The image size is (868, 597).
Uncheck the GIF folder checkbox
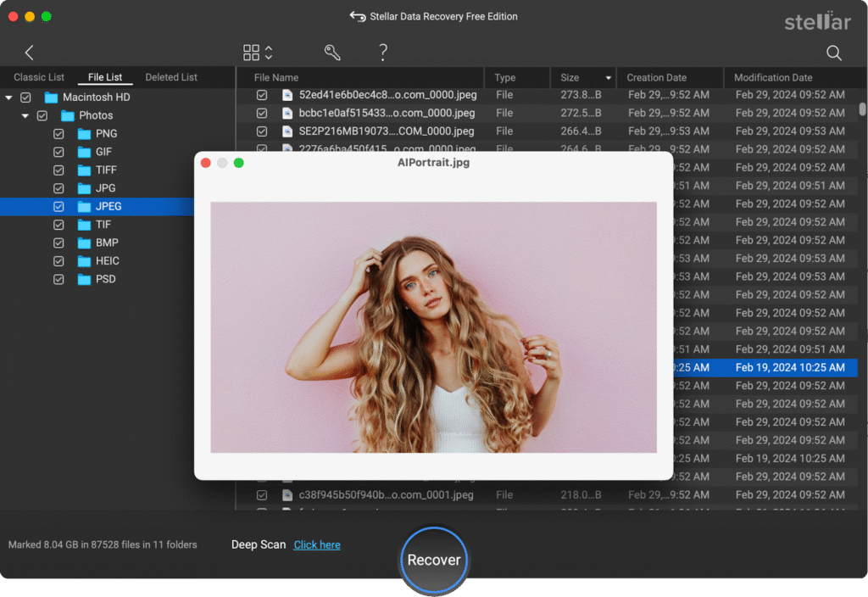pos(58,151)
